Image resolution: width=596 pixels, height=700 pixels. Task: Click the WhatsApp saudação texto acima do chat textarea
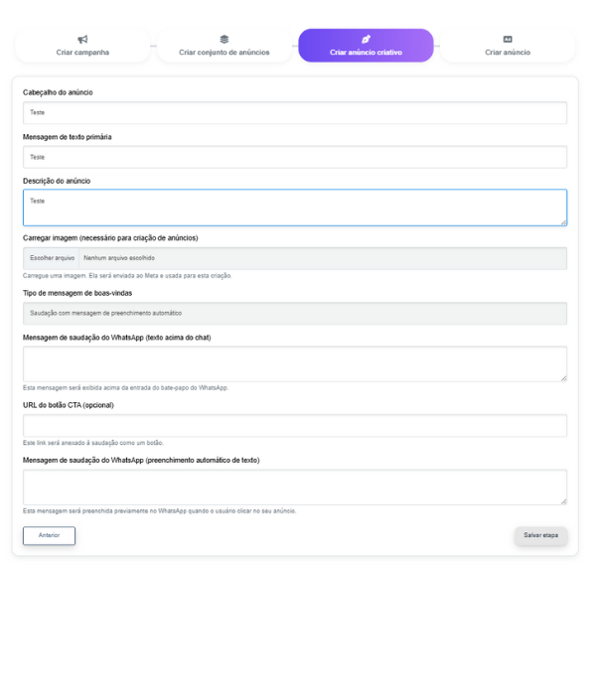(x=295, y=363)
